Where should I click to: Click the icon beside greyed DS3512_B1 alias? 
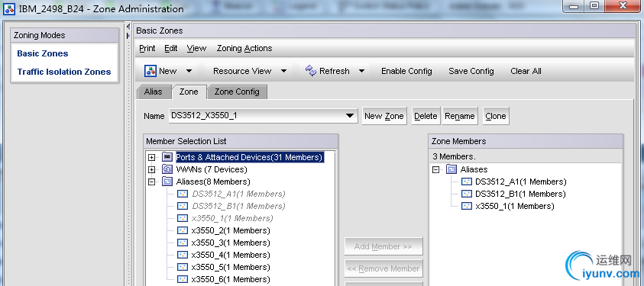[183, 206]
